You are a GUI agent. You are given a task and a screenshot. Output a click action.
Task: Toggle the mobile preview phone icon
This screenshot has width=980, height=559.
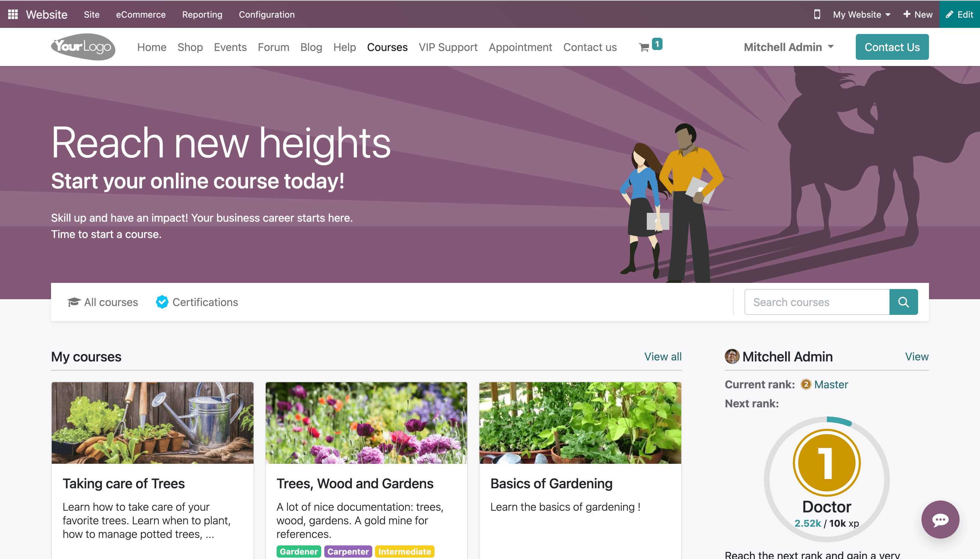817,14
